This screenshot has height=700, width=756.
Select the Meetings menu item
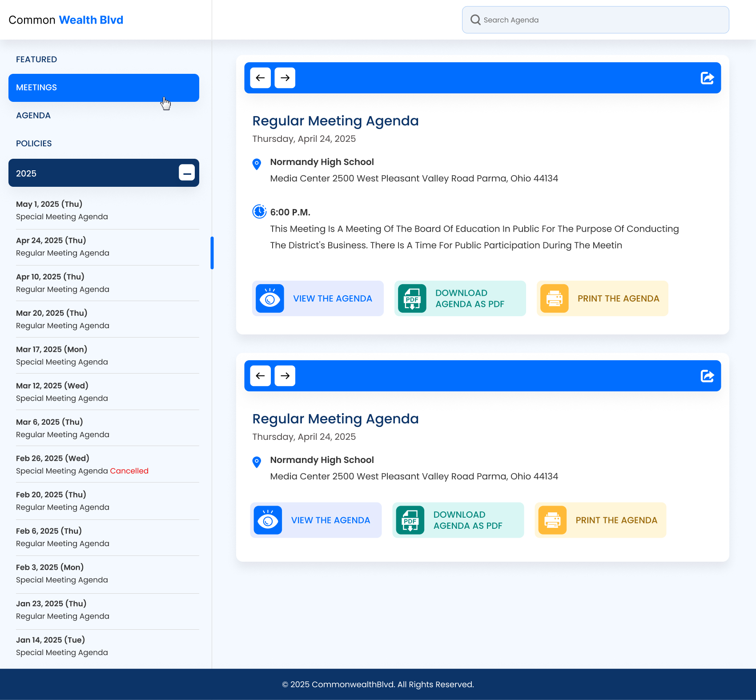click(104, 88)
